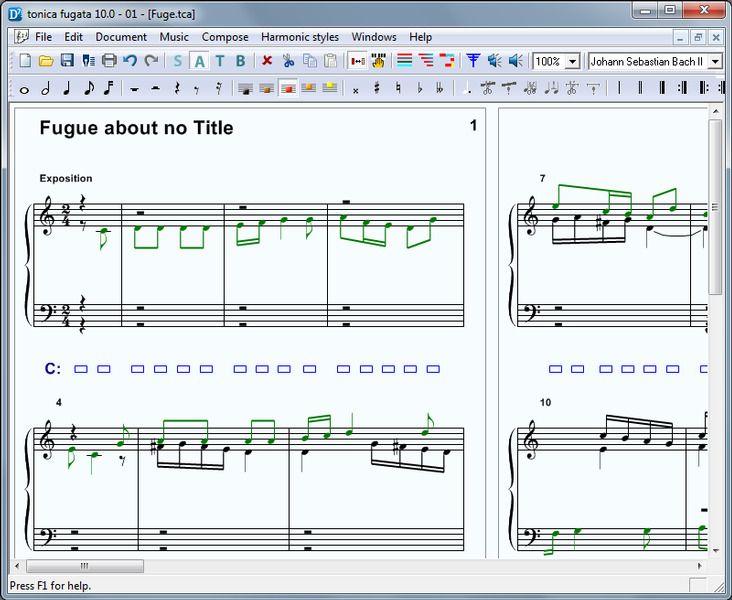Image resolution: width=732 pixels, height=600 pixels.
Task: Open the 100% zoom dropdown
Action: click(573, 61)
